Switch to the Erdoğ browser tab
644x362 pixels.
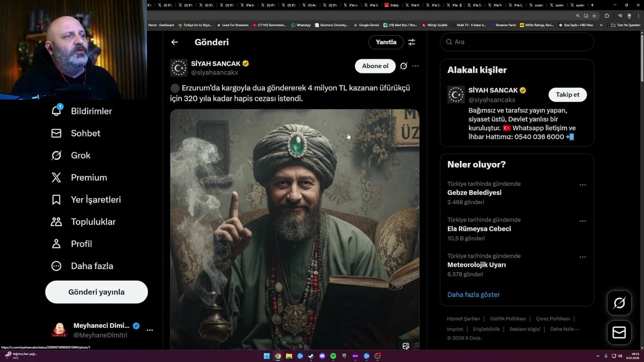(x=392, y=5)
